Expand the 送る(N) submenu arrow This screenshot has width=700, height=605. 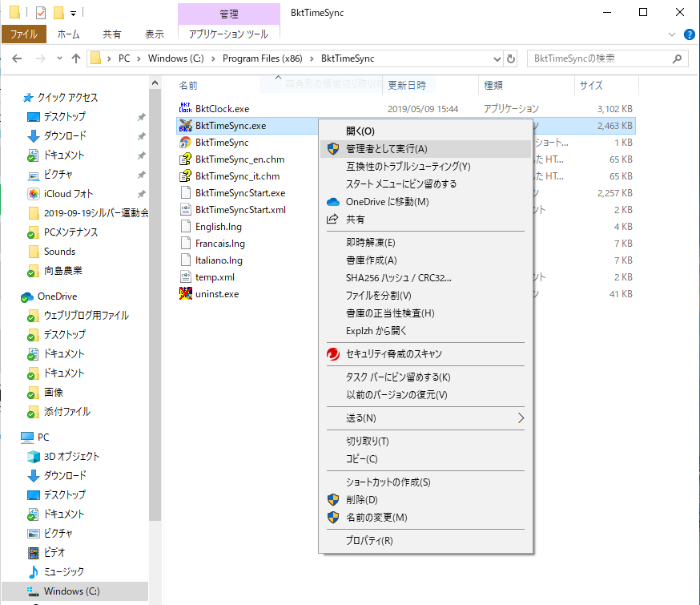pos(521,418)
